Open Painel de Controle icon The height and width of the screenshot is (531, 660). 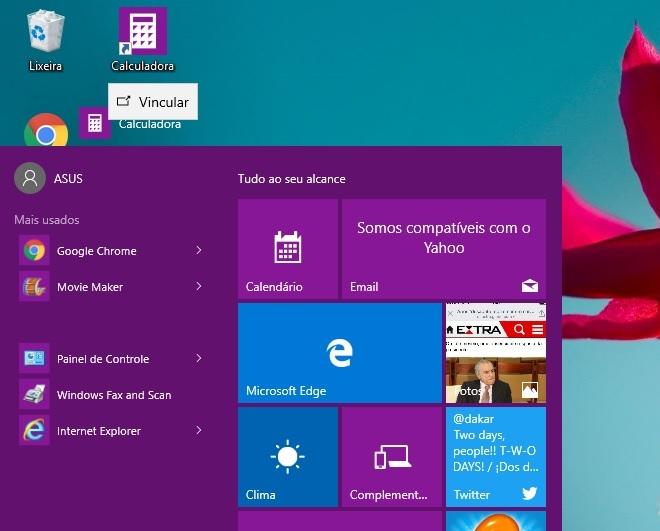(x=34, y=358)
